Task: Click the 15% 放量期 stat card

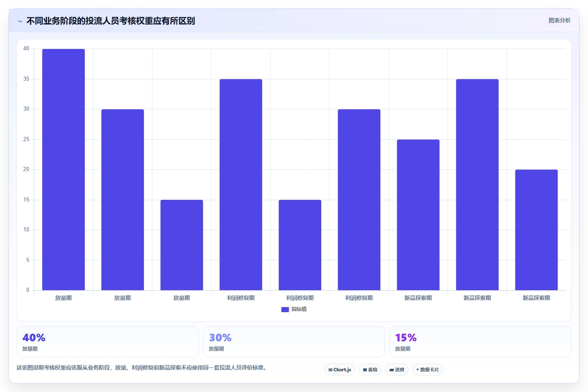Action: pos(480,342)
